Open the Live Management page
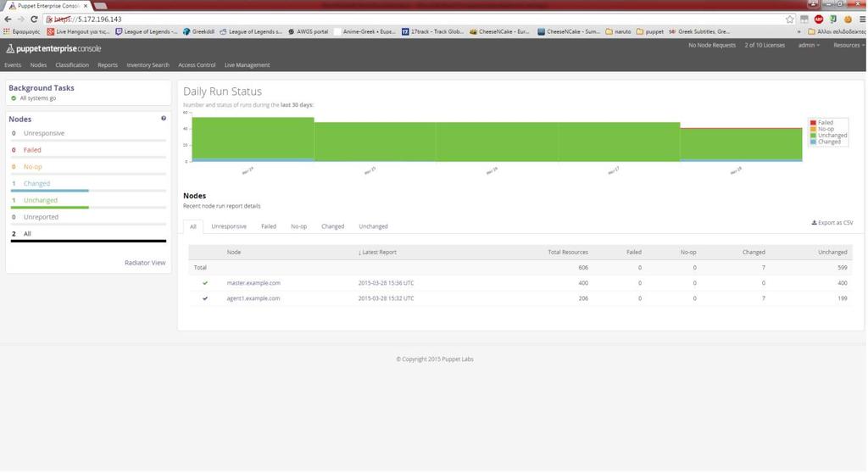This screenshot has width=868, height=473. pos(247,65)
